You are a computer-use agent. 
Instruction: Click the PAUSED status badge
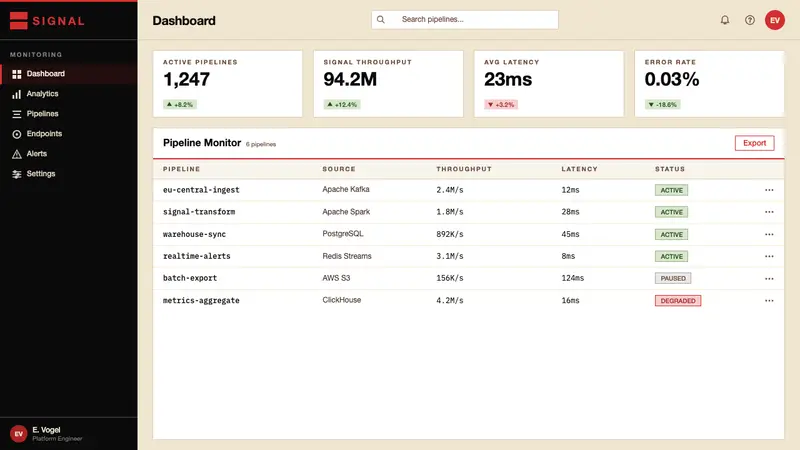pos(673,279)
